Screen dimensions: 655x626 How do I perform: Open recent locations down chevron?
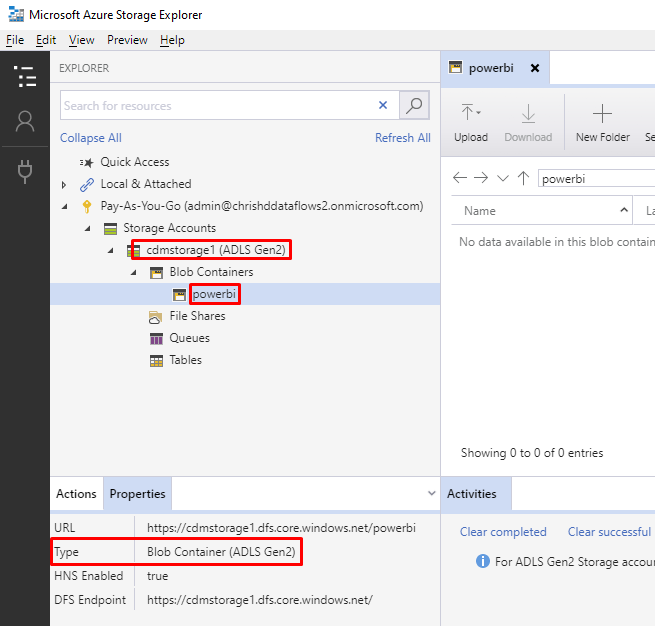503,178
